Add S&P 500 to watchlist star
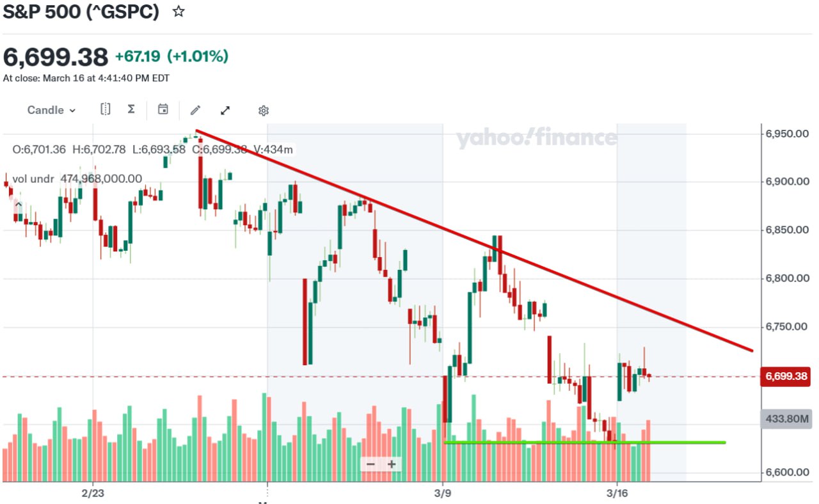Image resolution: width=819 pixels, height=504 pixels. 179,12
